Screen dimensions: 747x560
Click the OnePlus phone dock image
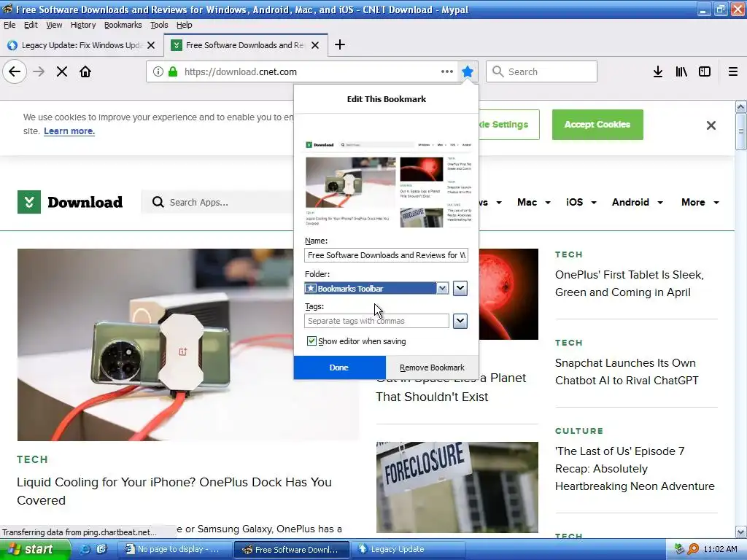click(x=155, y=345)
